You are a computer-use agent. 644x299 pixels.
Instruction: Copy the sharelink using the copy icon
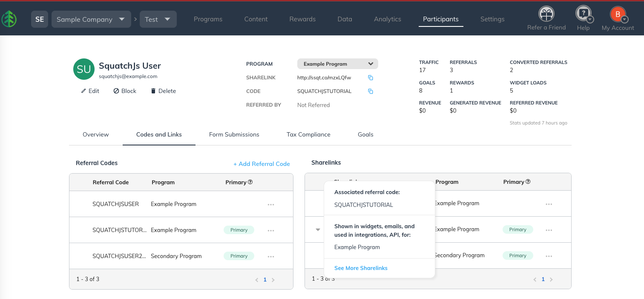[371, 78]
